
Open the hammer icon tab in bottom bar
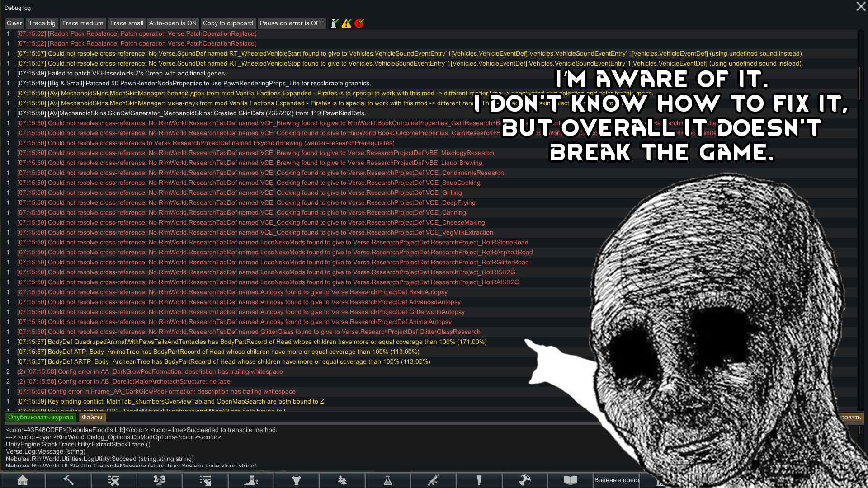pyautogui.click(x=68, y=480)
